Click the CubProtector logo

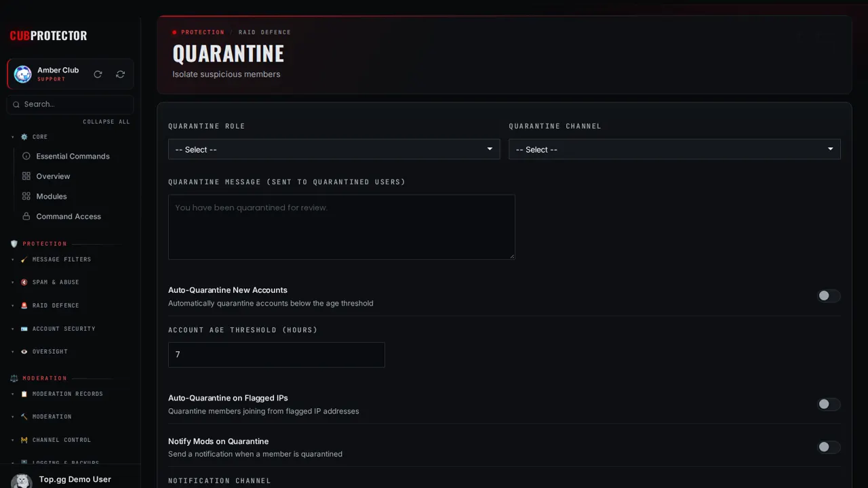[48, 36]
